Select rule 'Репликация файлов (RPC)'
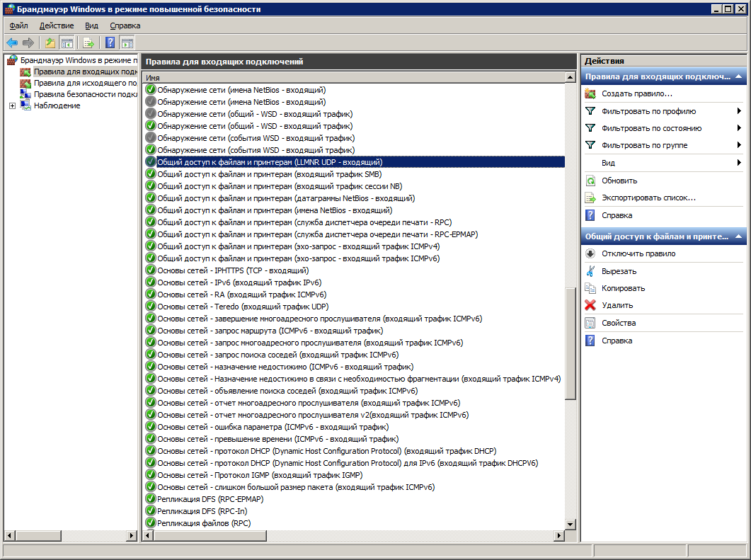Screen dimensions: 751x560 [204, 523]
